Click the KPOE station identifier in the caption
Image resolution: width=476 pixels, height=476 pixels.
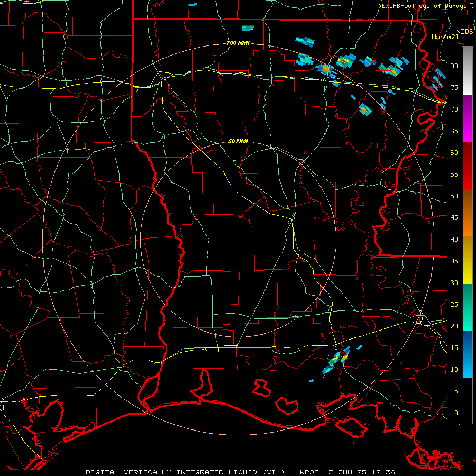click(x=309, y=472)
